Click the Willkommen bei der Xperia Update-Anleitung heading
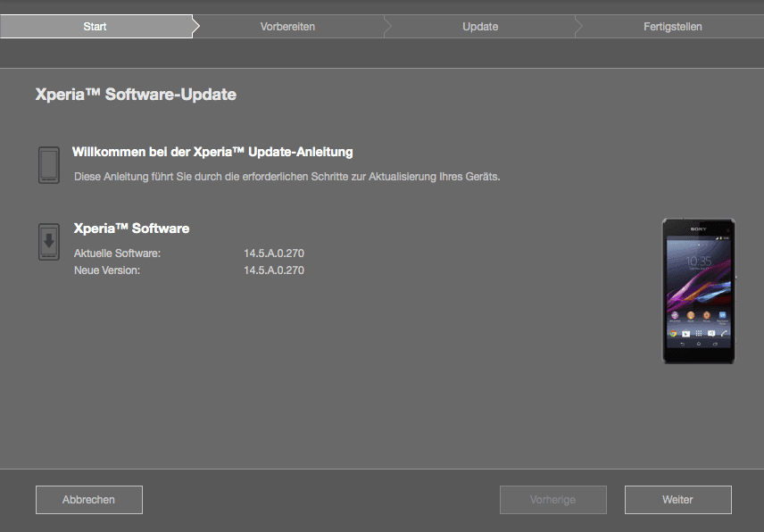Screen dimensions: 764x532 point(212,152)
